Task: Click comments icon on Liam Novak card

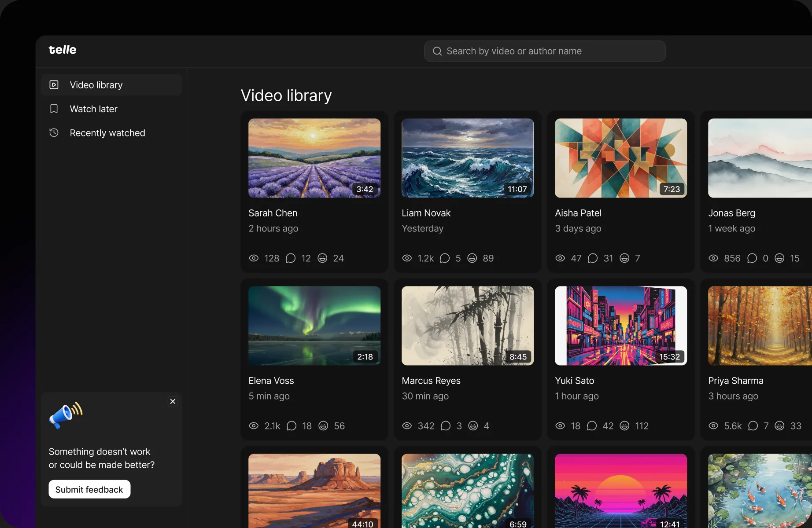Action: pos(445,258)
